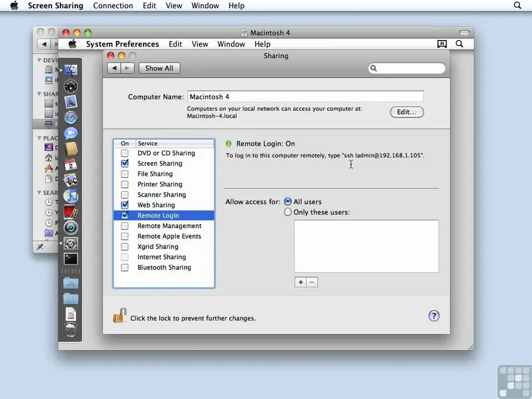The height and width of the screenshot is (399, 532).
Task: Click the Finder window's back arrow button
Action: [44, 44]
